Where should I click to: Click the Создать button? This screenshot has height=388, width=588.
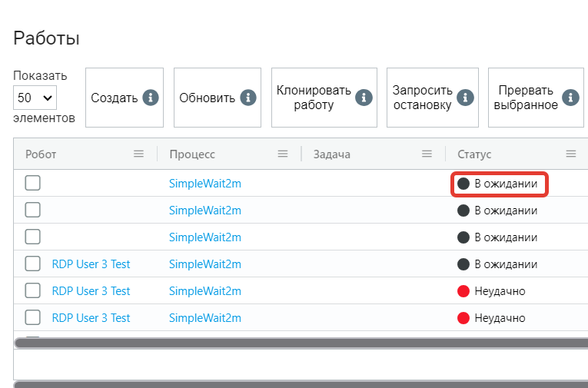(125, 98)
